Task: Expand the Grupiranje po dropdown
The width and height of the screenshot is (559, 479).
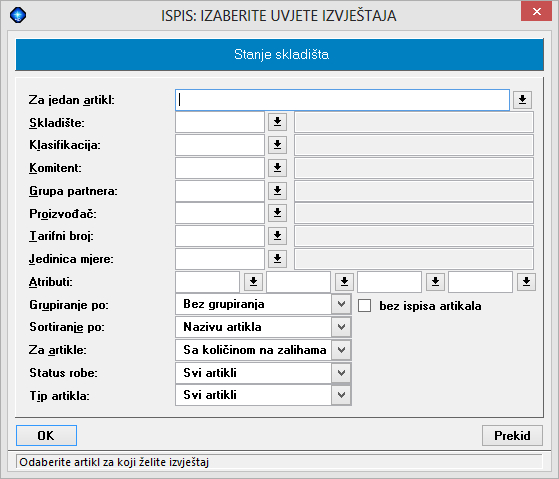Action: pos(341,304)
